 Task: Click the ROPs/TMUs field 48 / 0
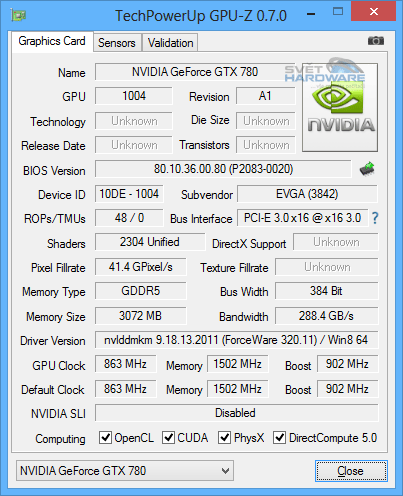click(129, 218)
